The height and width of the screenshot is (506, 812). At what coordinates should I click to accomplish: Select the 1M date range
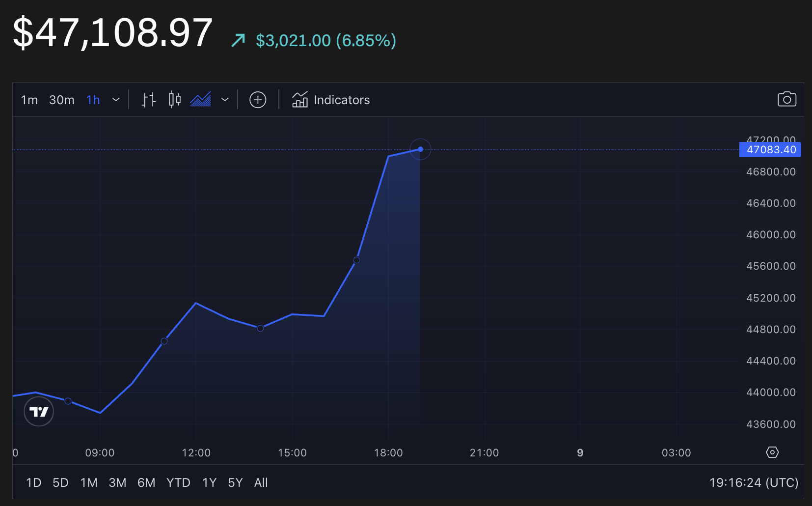point(89,482)
